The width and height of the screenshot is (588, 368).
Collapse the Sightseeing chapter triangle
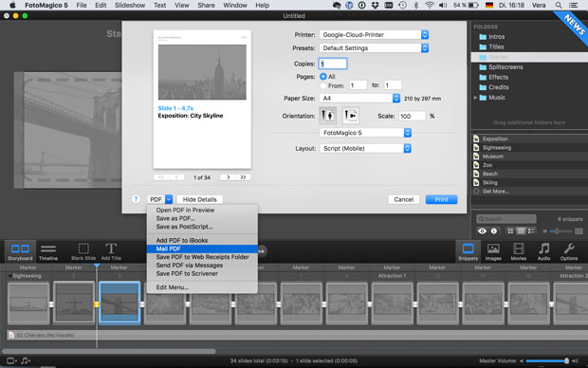(x=9, y=276)
